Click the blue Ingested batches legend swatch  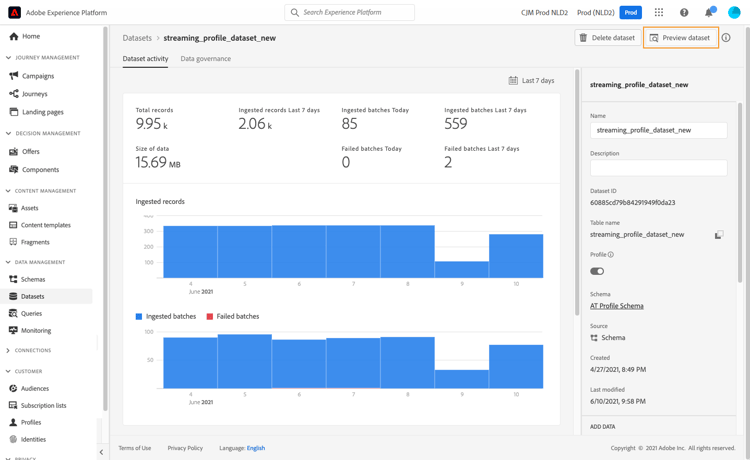tap(139, 317)
